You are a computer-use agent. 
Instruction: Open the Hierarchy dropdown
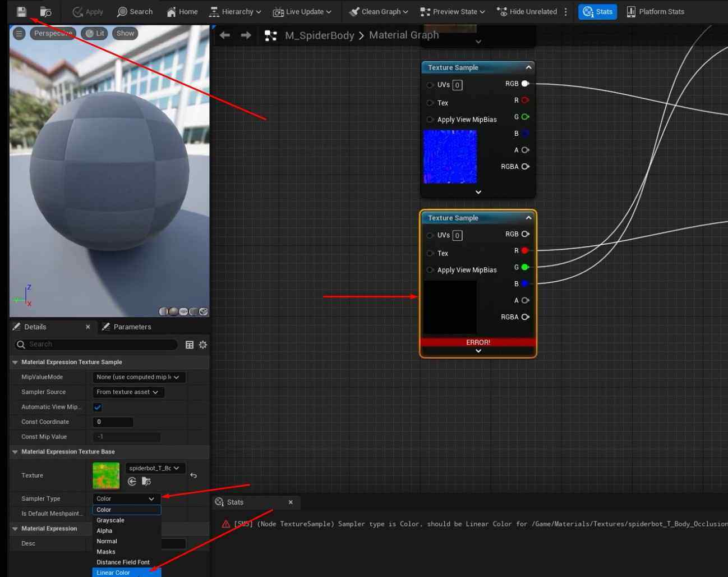[x=235, y=12]
